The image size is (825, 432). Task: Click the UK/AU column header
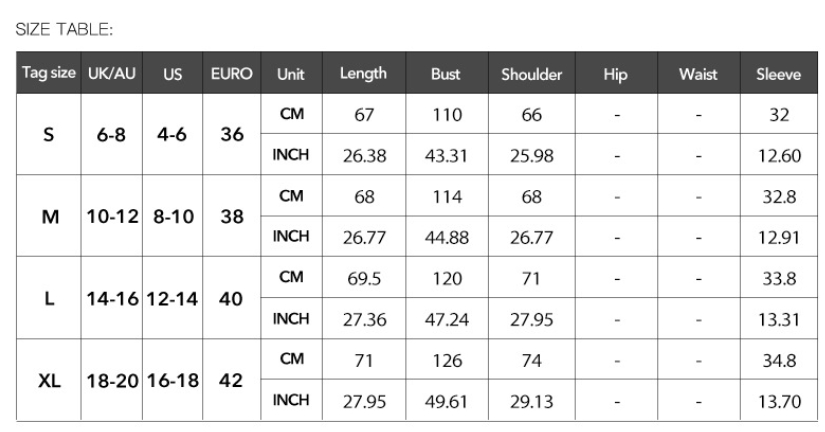[112, 74]
